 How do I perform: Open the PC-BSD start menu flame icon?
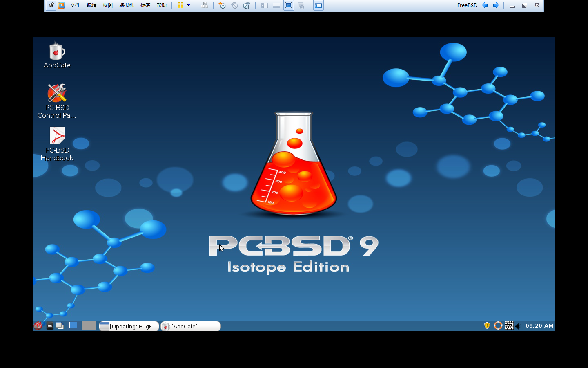(38, 325)
